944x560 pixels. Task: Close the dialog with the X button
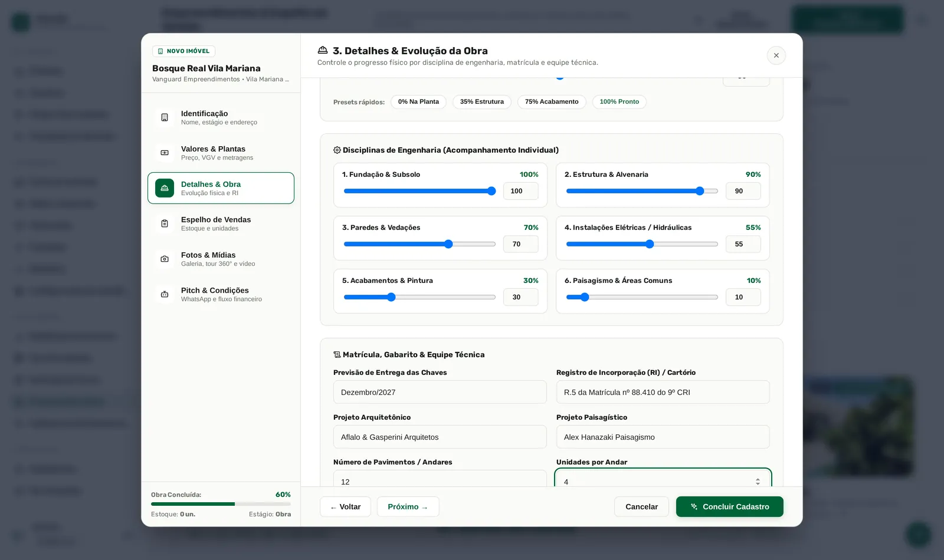tap(776, 55)
